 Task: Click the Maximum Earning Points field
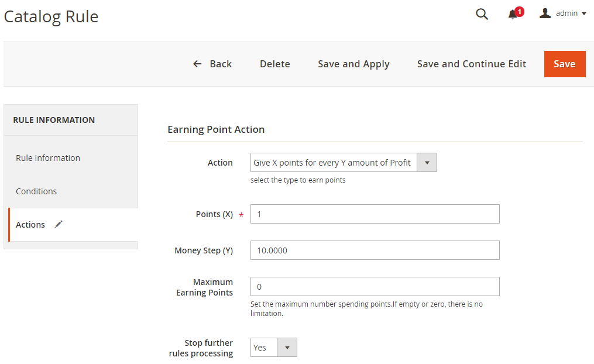point(375,287)
